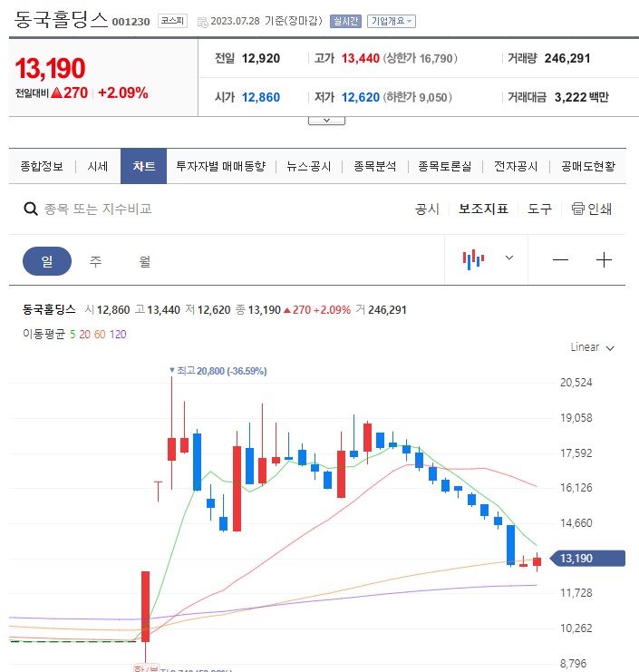
Task: Zoom out chart with minus icon
Action: [x=560, y=259]
